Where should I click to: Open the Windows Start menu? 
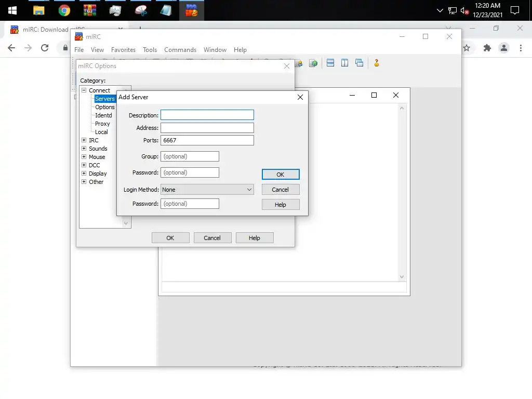12,10
